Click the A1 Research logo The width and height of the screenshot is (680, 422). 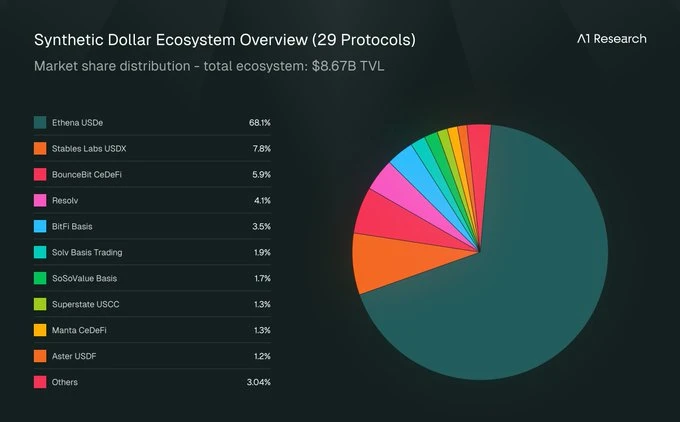click(x=611, y=39)
